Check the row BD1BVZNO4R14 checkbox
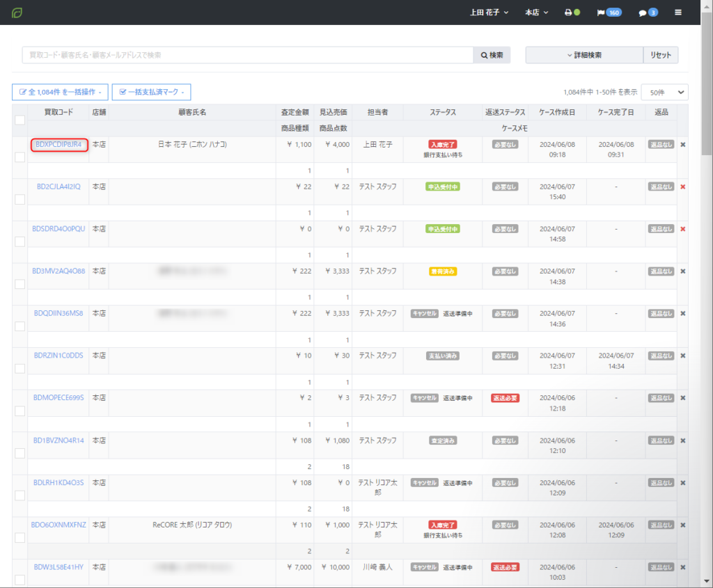This screenshot has width=713, height=588. (x=20, y=454)
